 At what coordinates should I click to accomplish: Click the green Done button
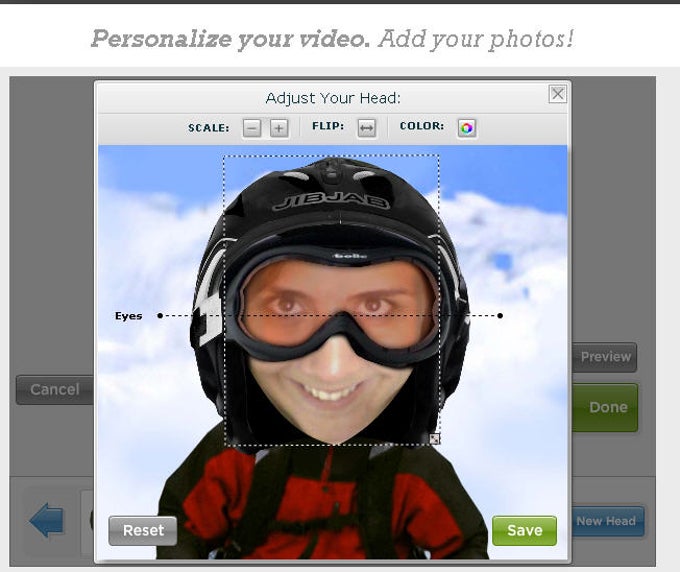605,407
